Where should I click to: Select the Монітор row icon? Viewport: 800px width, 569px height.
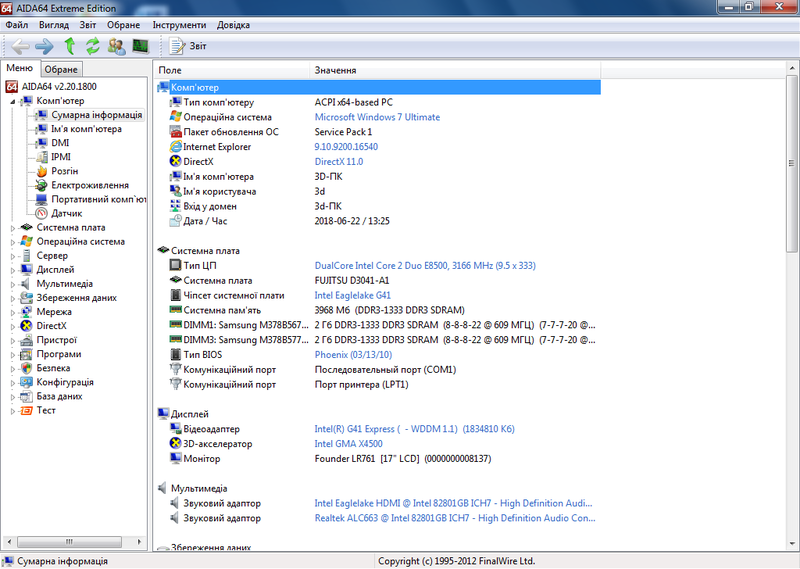(175, 458)
